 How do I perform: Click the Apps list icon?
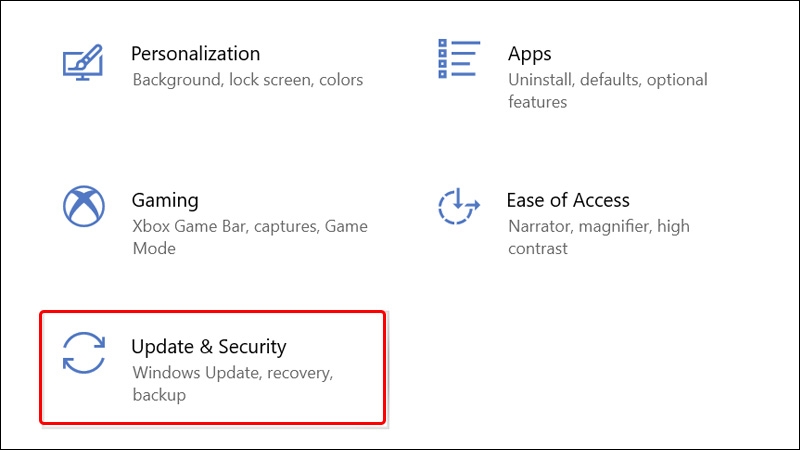[x=459, y=59]
